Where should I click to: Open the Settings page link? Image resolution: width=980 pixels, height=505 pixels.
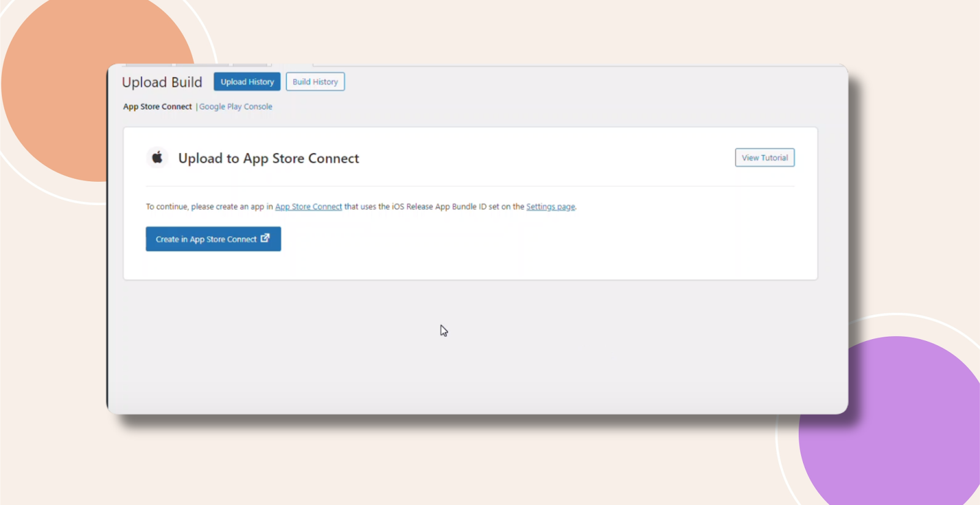[551, 207]
